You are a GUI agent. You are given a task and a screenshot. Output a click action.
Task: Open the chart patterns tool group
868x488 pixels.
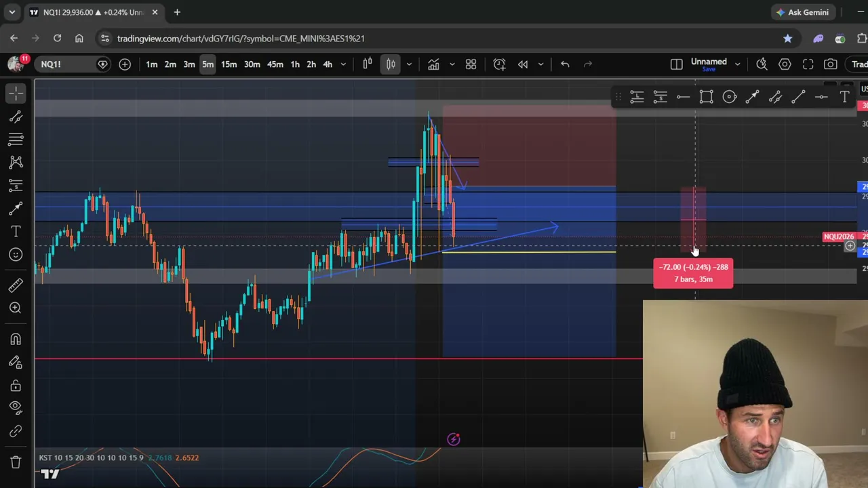[x=16, y=162]
